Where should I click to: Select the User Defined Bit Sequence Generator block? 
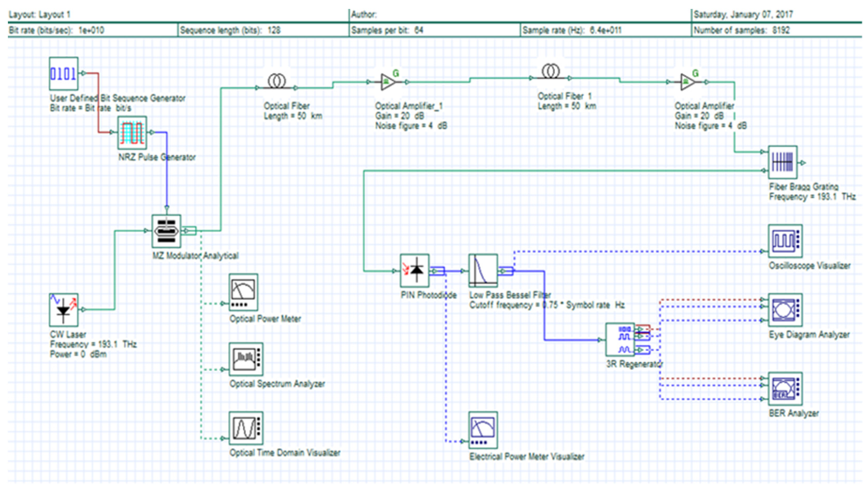(x=63, y=73)
